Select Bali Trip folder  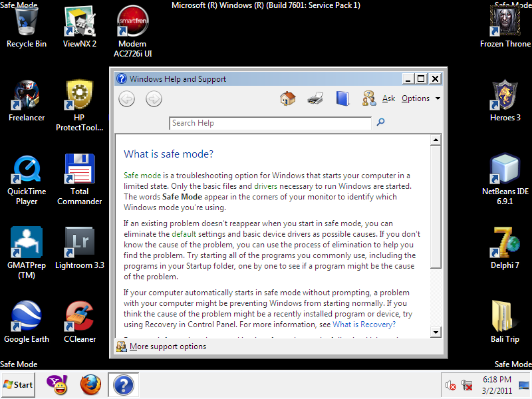coord(505,323)
